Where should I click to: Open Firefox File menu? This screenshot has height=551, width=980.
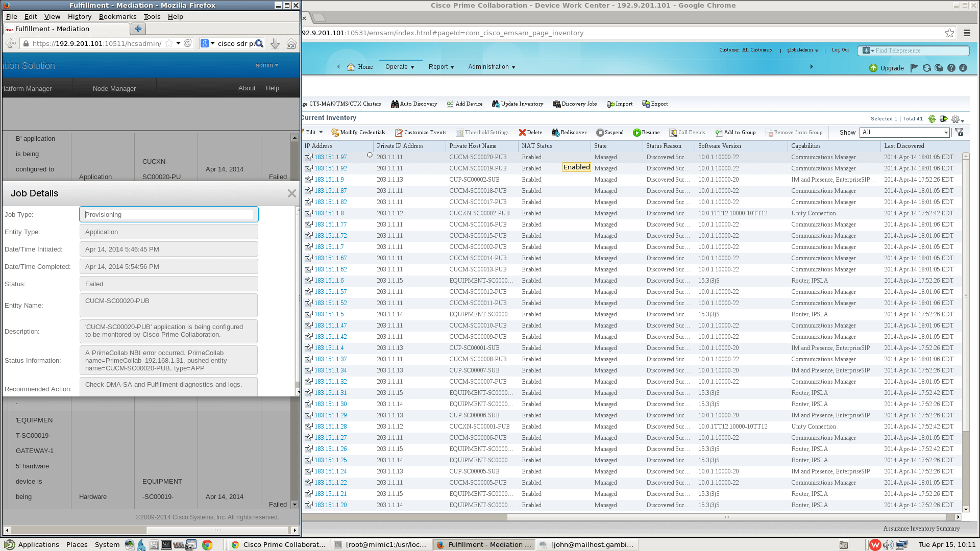[12, 16]
